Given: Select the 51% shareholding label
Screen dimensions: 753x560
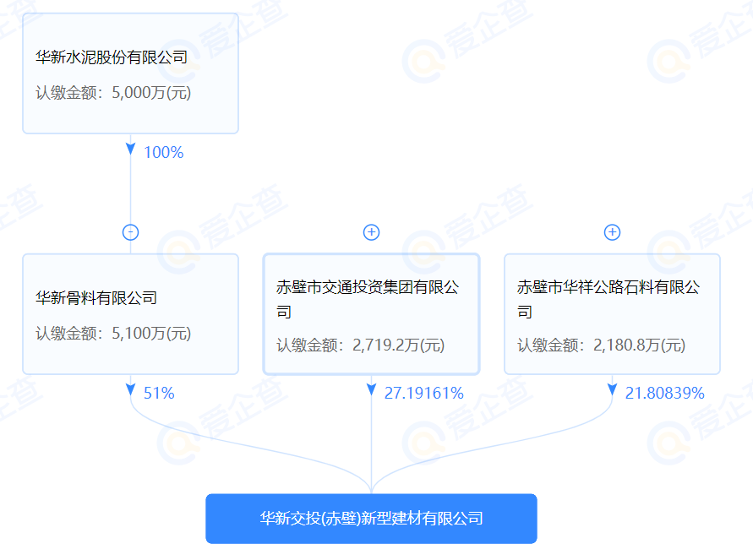Looking at the screenshot, I should pos(159,393).
